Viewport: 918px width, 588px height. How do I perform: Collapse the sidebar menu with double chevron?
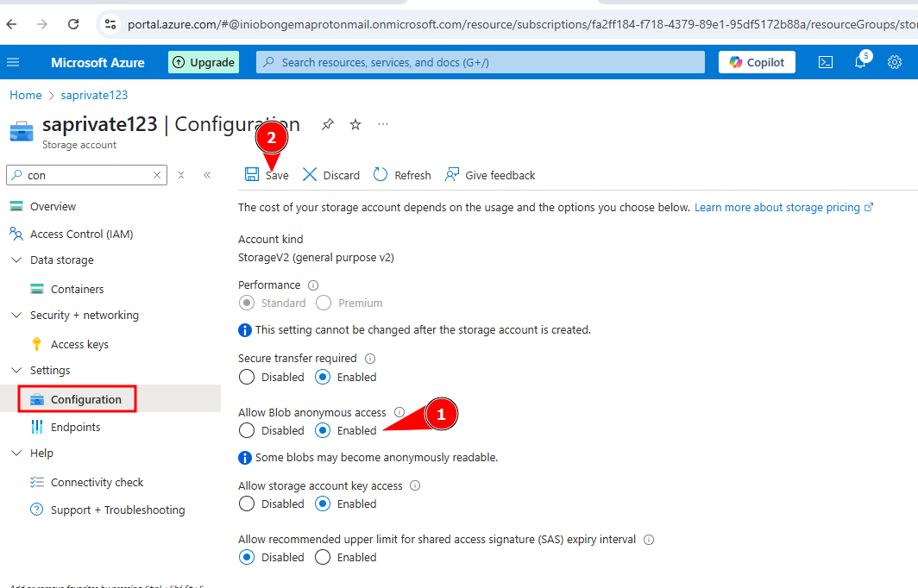(207, 175)
